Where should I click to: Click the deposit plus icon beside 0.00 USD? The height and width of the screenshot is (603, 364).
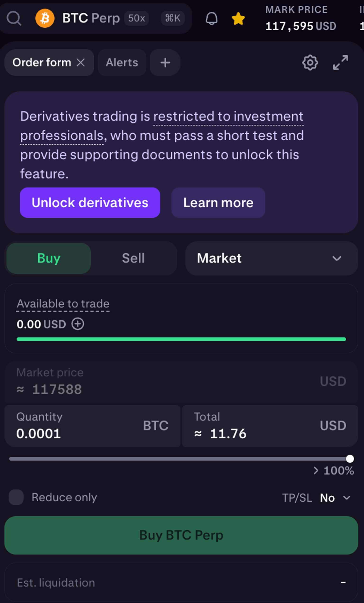pos(77,324)
